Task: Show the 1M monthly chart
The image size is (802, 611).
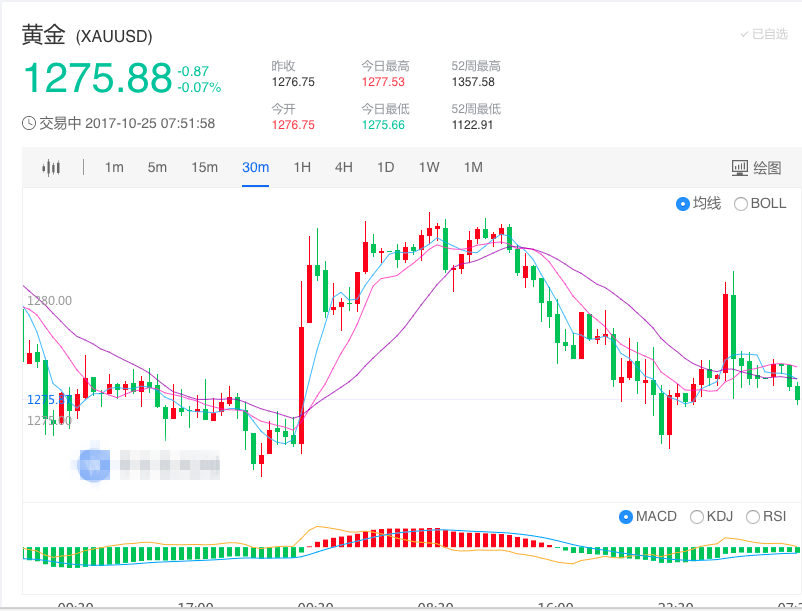Action: coord(473,168)
